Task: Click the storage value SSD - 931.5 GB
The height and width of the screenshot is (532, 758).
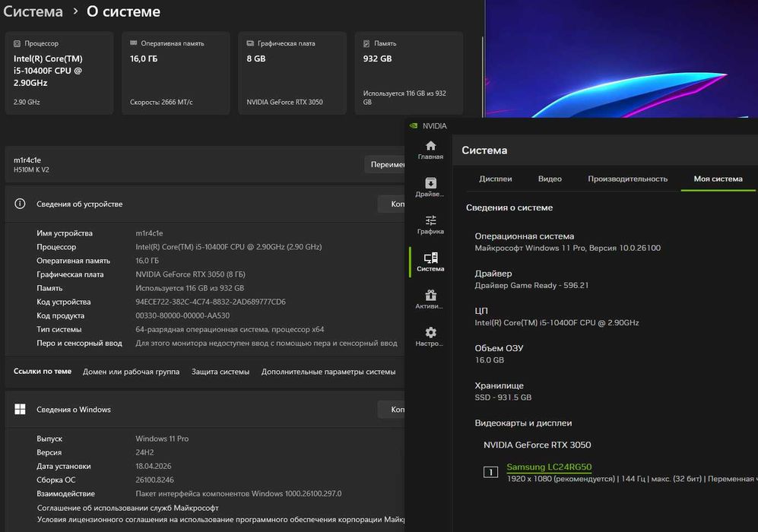Action: coord(503,397)
